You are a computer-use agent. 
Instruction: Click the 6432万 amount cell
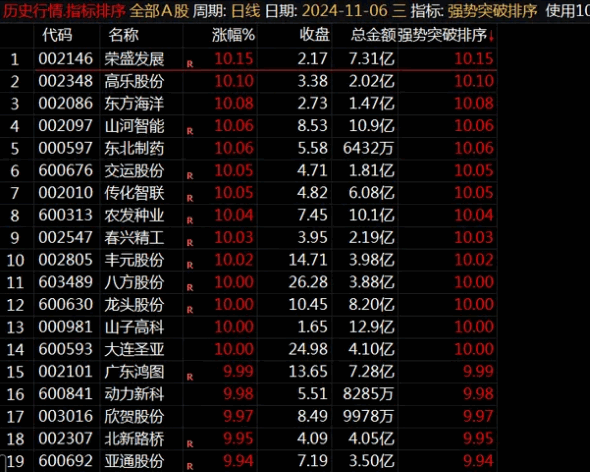368,148
